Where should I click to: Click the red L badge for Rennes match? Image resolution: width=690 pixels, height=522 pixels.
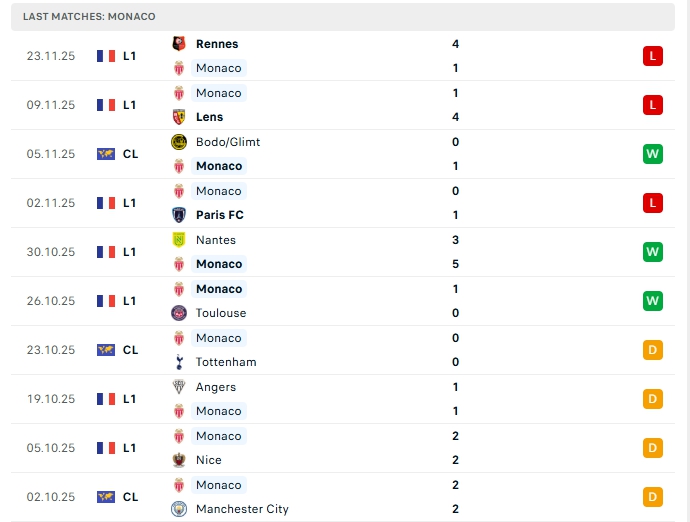(x=653, y=56)
